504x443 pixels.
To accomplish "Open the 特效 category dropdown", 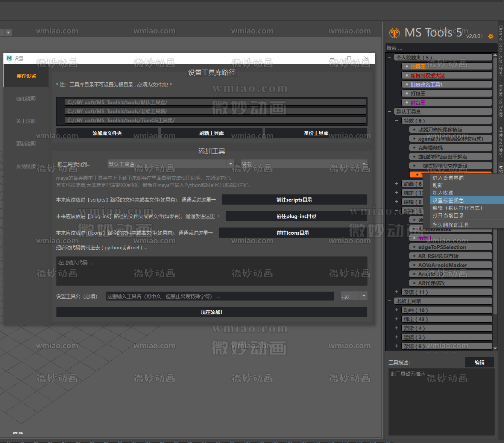I will (x=304, y=164).
